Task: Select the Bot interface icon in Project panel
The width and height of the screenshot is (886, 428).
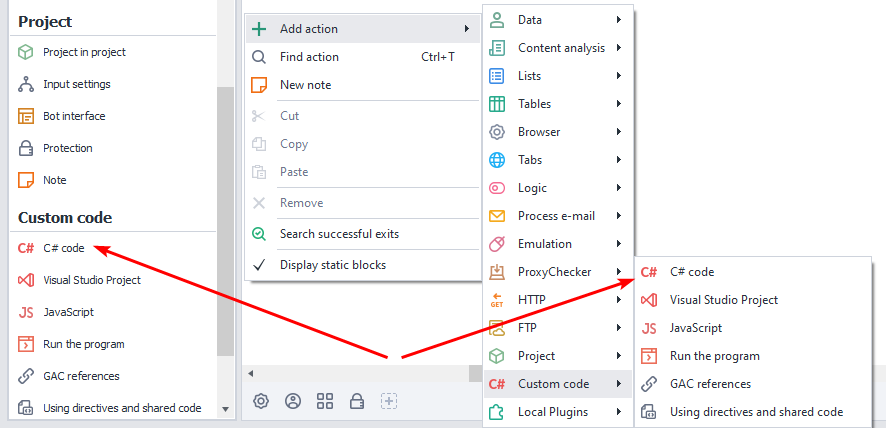Action: tap(26, 116)
